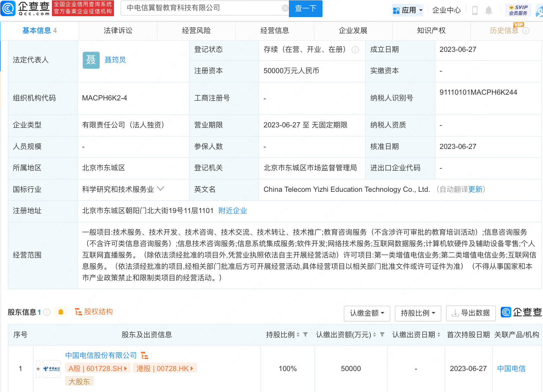Open legal representative 聂筠灵 link
The image size is (543, 392).
(x=115, y=60)
